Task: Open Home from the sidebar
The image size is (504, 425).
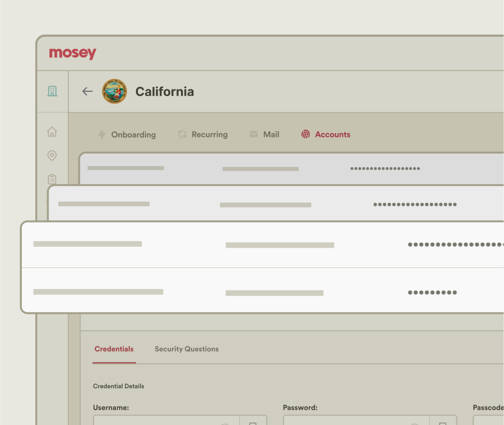Action: (x=52, y=132)
